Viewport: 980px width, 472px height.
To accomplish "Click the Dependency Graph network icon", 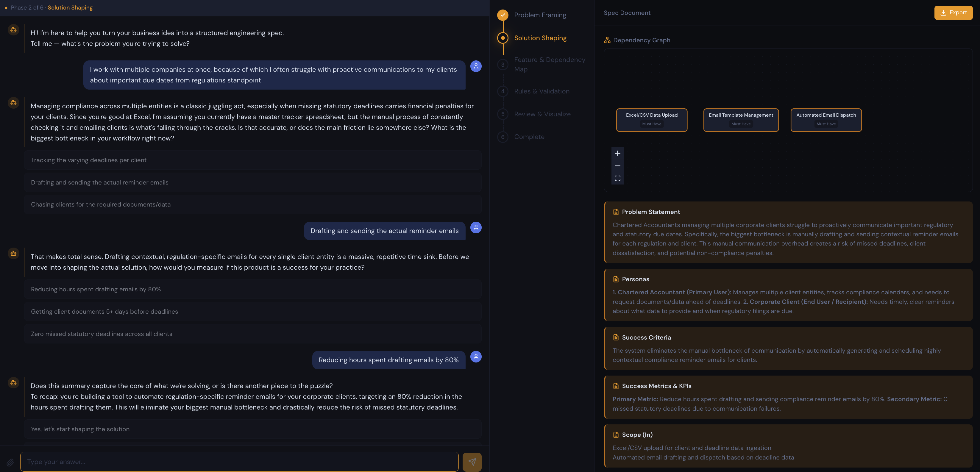I will pyautogui.click(x=607, y=40).
